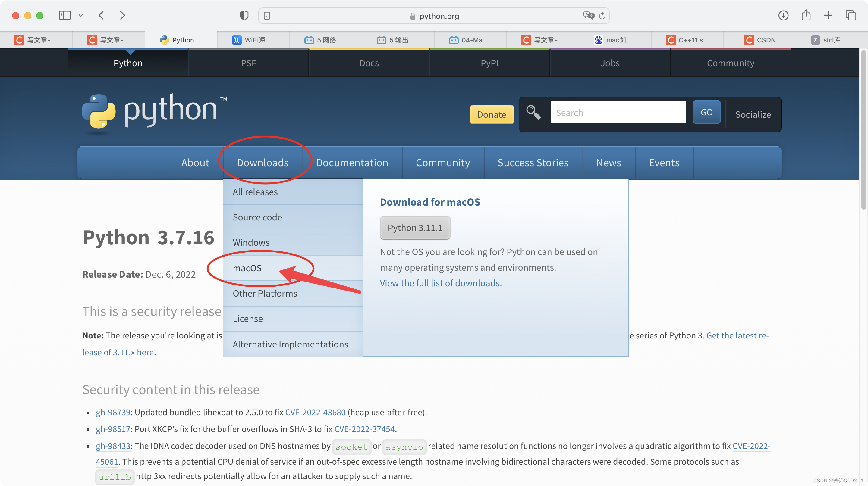Open the blue nav Community menu
Screen dimensions: 868x486
pyautogui.click(x=443, y=163)
